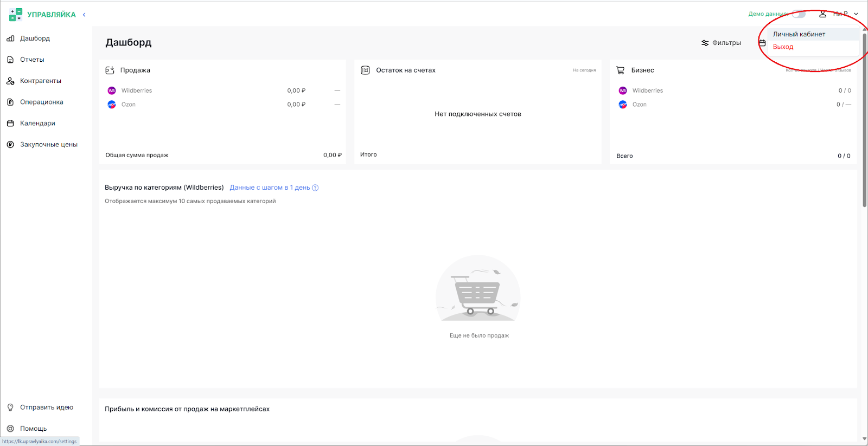Viewport: 868px width, 446px height.
Task: Select Личный кабинет from user menu
Action: [799, 34]
